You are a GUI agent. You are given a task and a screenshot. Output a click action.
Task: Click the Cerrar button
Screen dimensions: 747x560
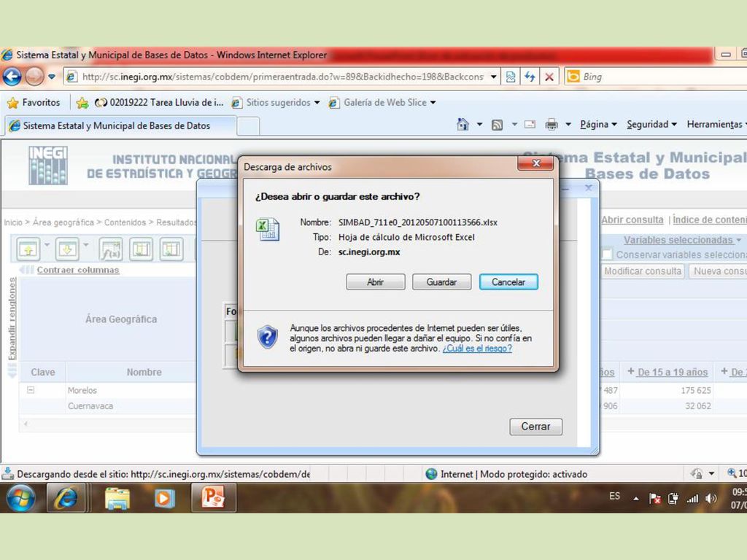(x=536, y=427)
